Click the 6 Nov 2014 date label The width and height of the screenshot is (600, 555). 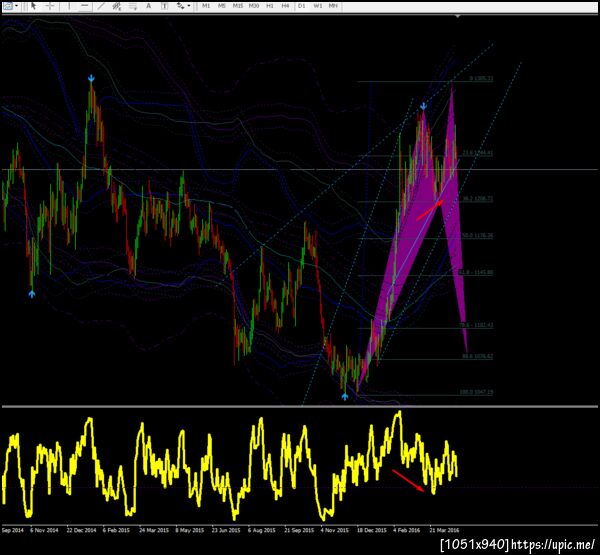44,530
